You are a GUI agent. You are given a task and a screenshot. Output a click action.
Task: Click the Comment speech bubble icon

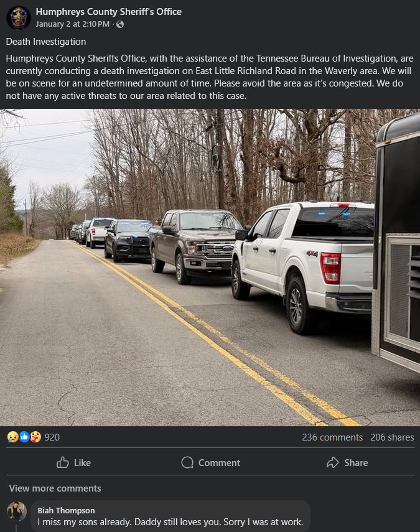pyautogui.click(x=186, y=462)
